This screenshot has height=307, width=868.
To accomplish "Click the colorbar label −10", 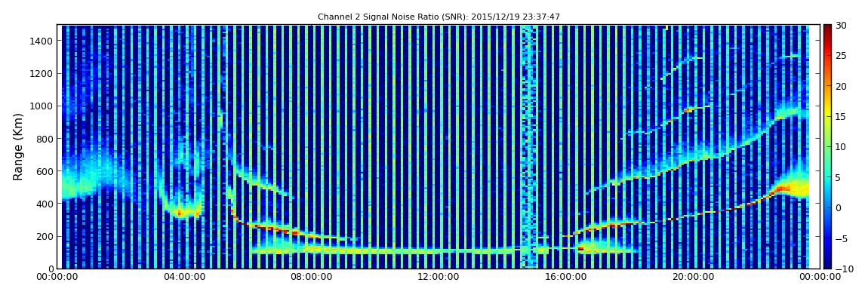I will click(x=842, y=269).
